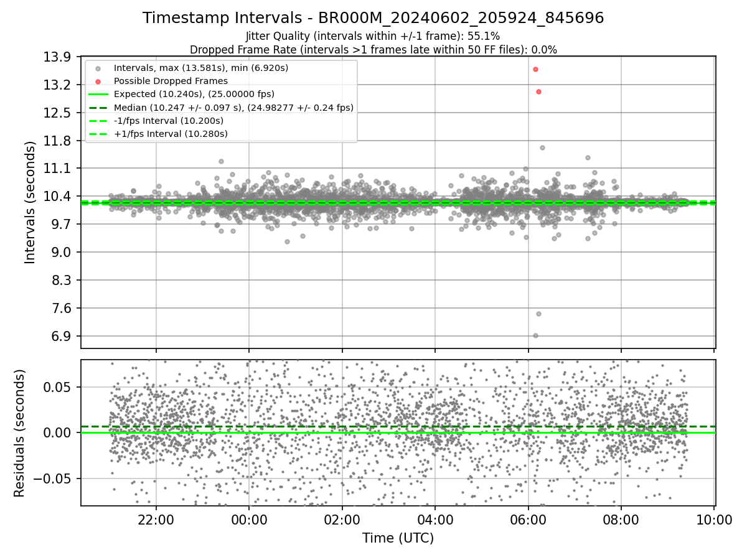747x560 pixels.
Task: Click the x-axis label 'Time (UTC)'
Action: (398, 538)
